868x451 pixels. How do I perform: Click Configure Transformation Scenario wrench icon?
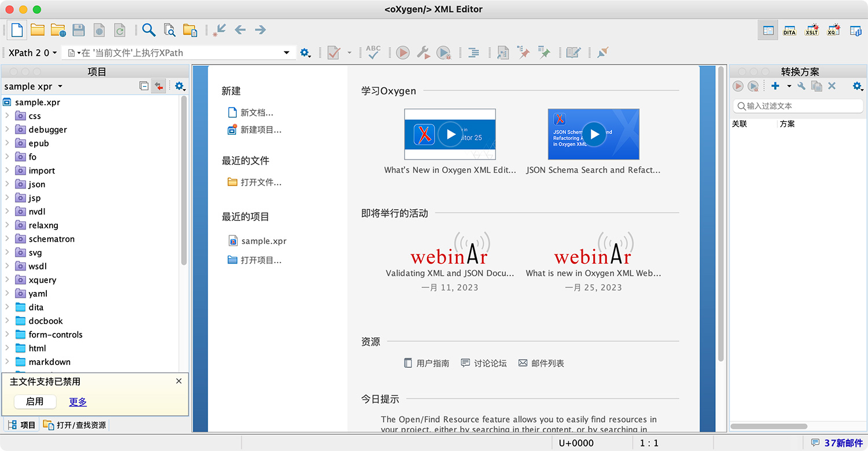424,53
